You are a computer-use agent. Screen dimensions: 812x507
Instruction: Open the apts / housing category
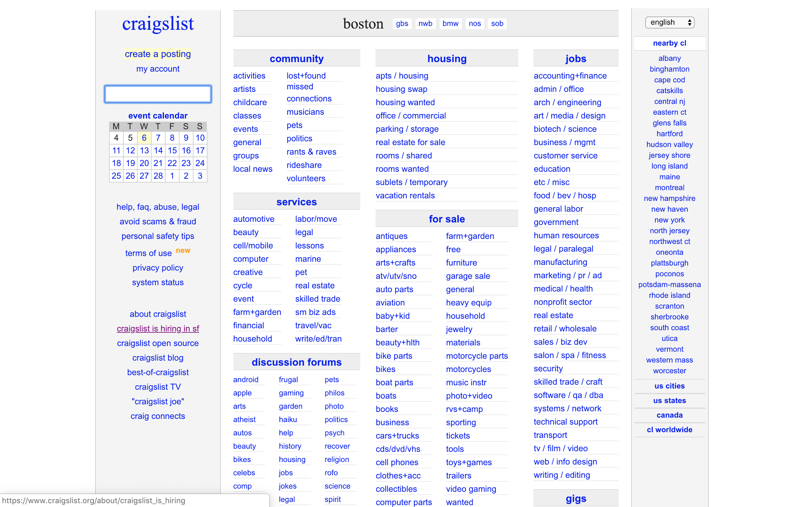click(x=402, y=76)
